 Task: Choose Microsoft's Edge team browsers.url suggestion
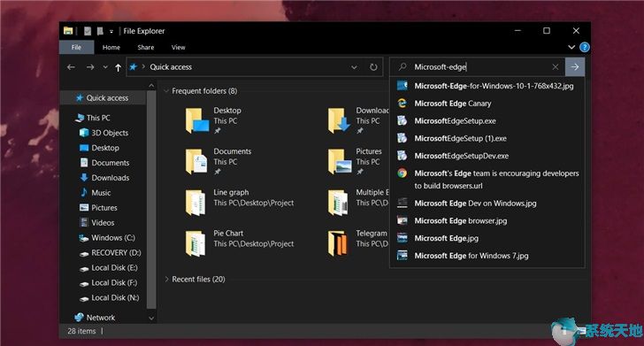[x=487, y=180]
